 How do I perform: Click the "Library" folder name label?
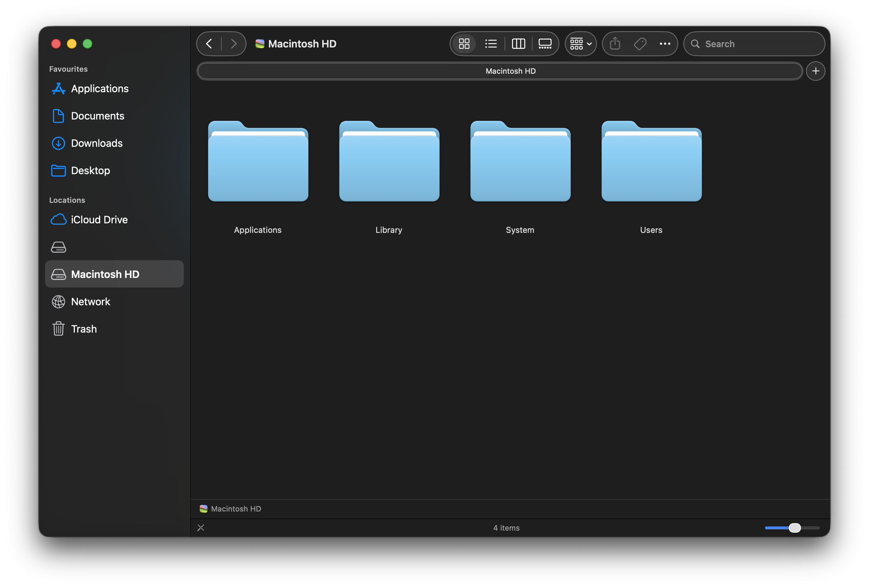389,230
